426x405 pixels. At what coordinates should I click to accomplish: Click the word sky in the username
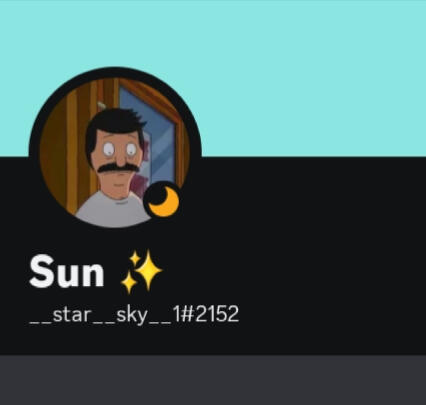point(131,315)
